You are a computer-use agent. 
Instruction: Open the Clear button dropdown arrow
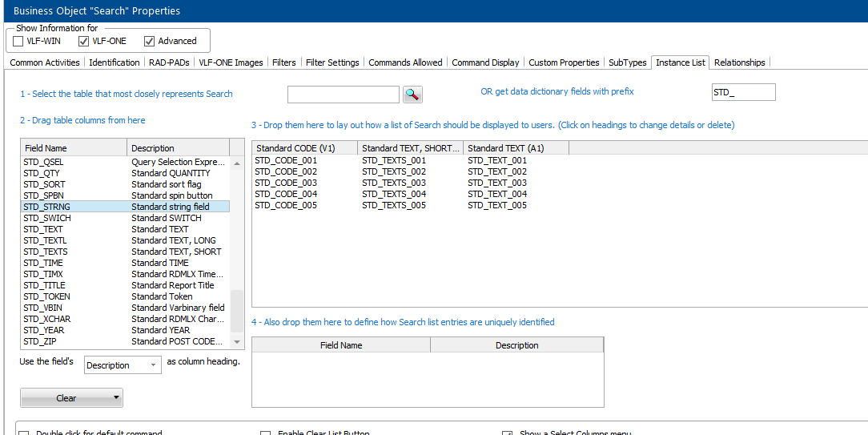pyautogui.click(x=115, y=397)
